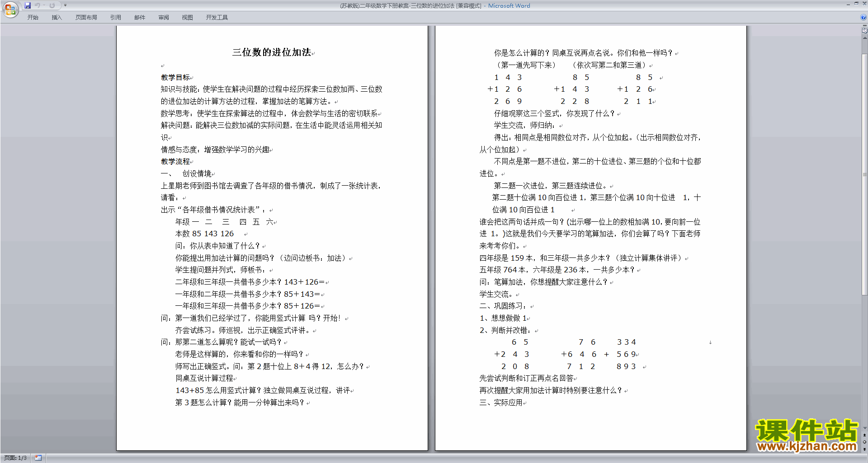Open the 审阅 ribbon tab
The width and height of the screenshot is (868, 463).
164,18
